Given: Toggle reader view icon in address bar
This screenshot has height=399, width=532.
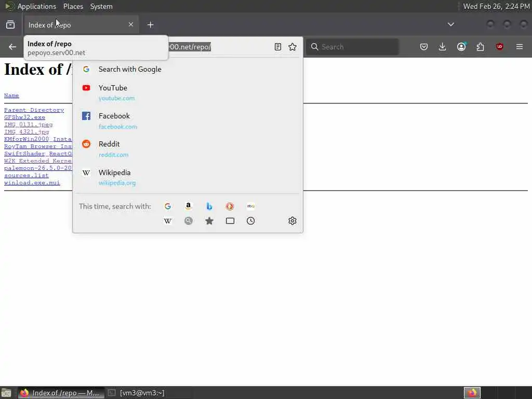Looking at the screenshot, I should [278, 47].
